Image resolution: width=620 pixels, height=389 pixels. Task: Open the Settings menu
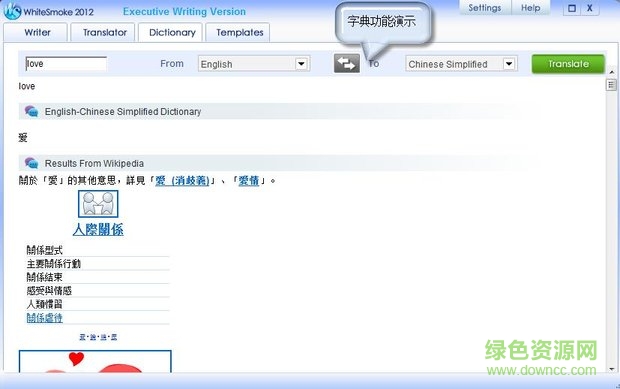[x=484, y=8]
